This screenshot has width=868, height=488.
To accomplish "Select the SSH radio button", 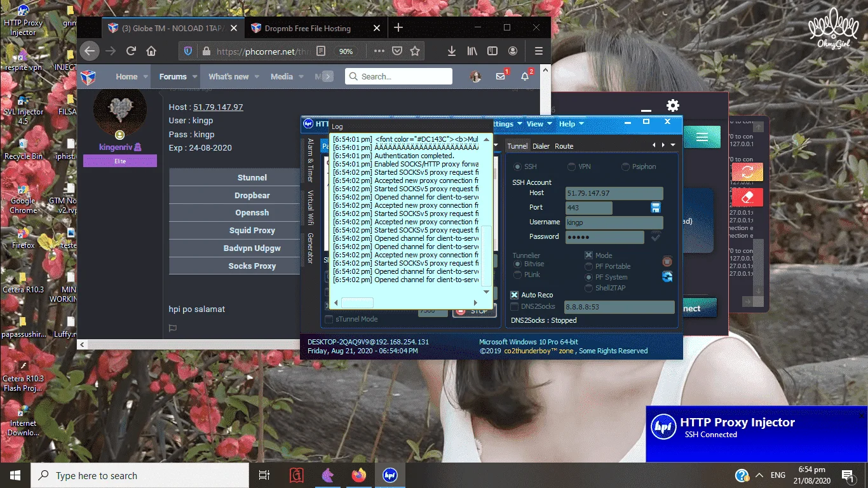I will pos(518,166).
